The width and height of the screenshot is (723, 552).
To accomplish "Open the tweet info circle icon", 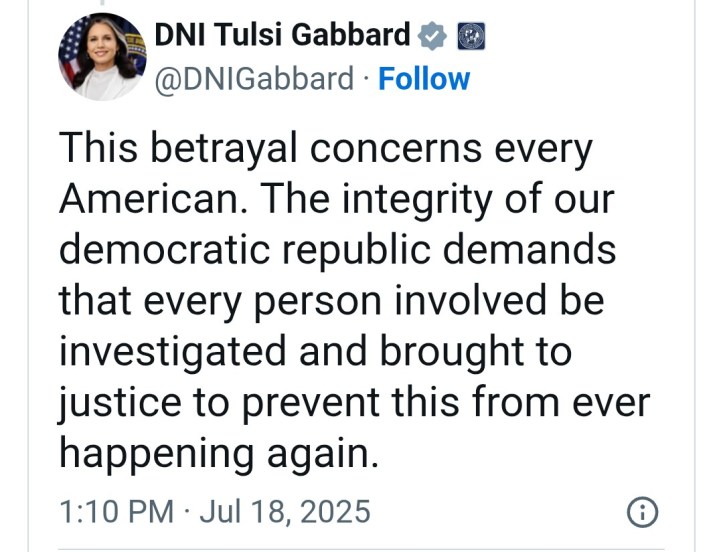I will pos(641,513).
